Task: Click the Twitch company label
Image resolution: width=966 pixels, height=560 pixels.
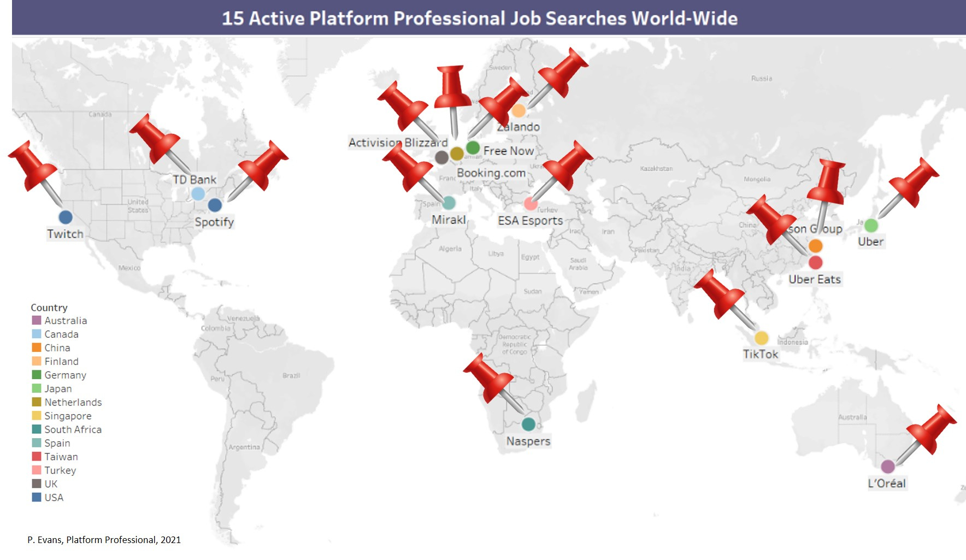Action: point(65,234)
